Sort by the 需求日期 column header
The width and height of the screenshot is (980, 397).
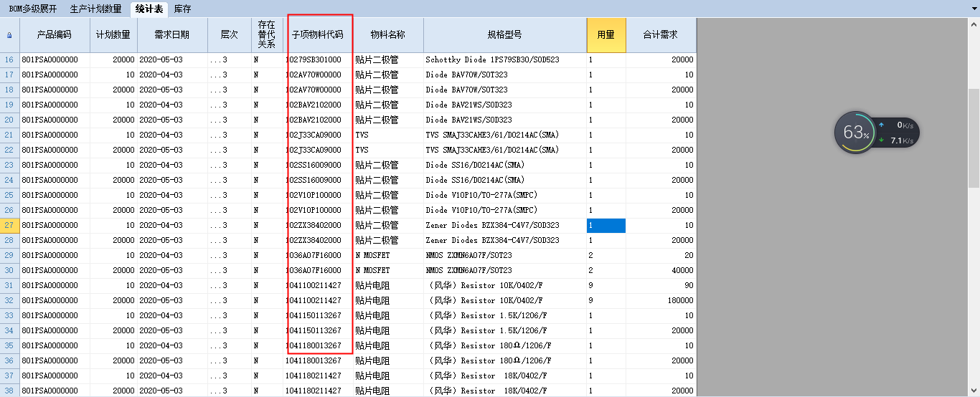point(172,35)
